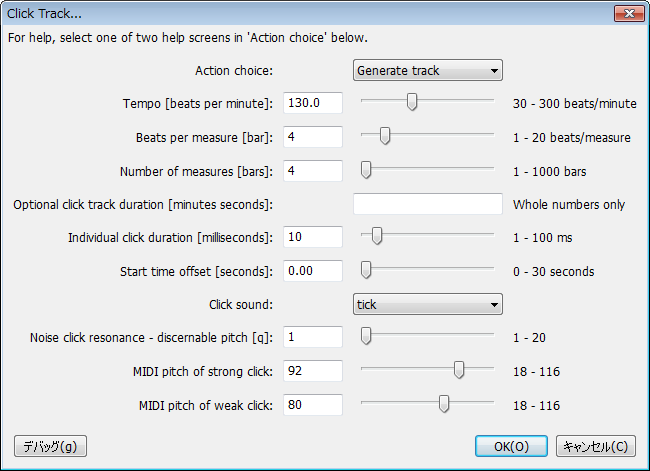Screen dimensions: 650x471
Task: Click the weak click MIDI pitch slider handle
Action: coord(444,403)
